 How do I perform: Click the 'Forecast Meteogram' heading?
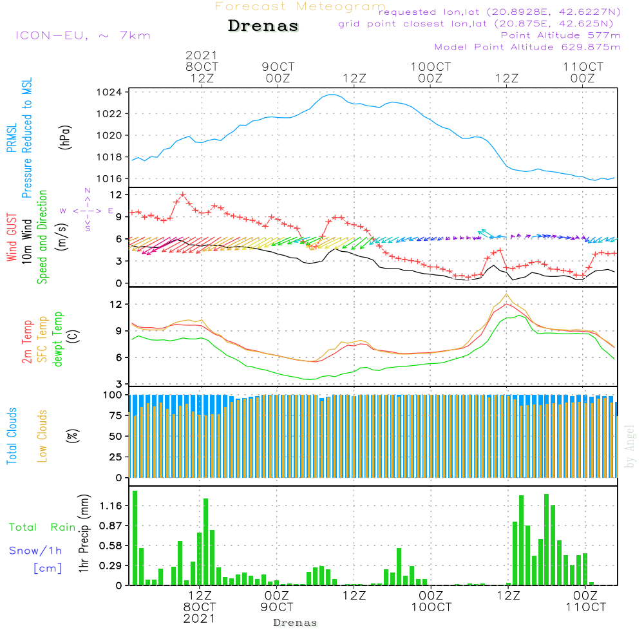300,6
